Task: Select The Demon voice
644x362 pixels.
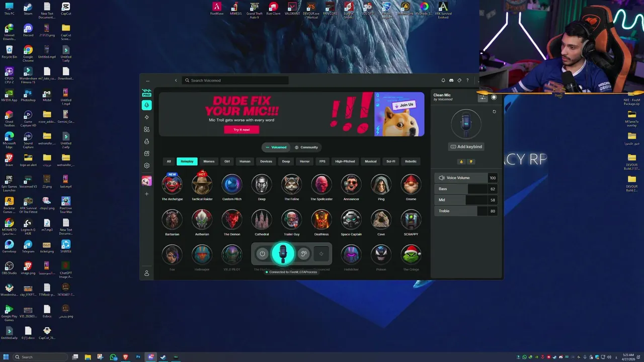Action: pos(232,222)
